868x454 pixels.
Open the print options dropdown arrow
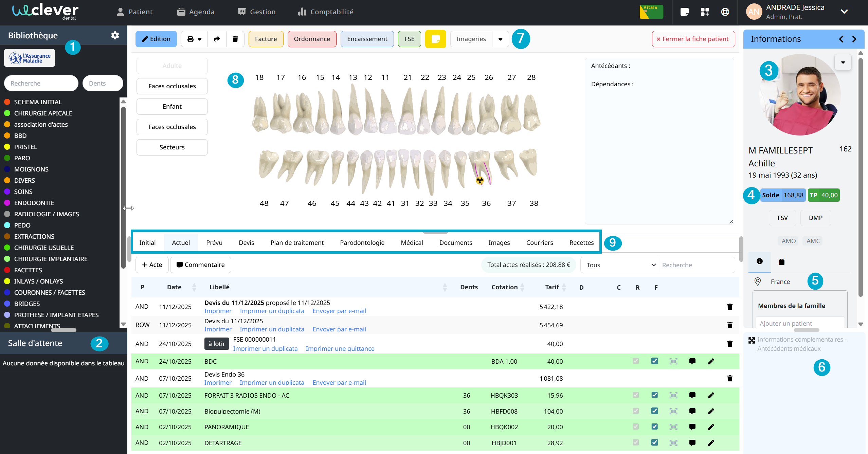coord(199,39)
